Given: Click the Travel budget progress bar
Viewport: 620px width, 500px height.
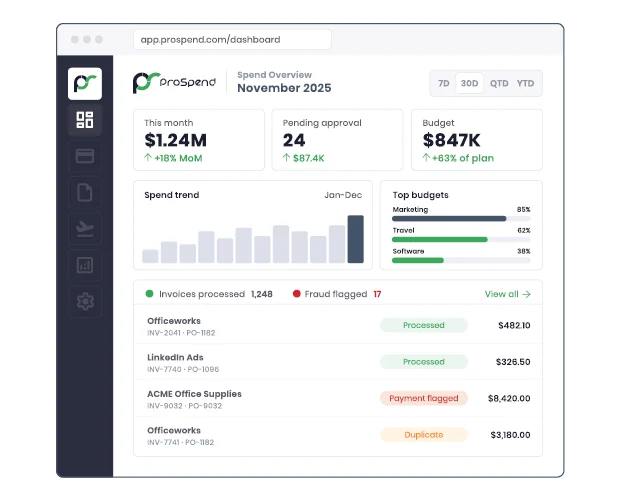Looking at the screenshot, I should (x=461, y=240).
